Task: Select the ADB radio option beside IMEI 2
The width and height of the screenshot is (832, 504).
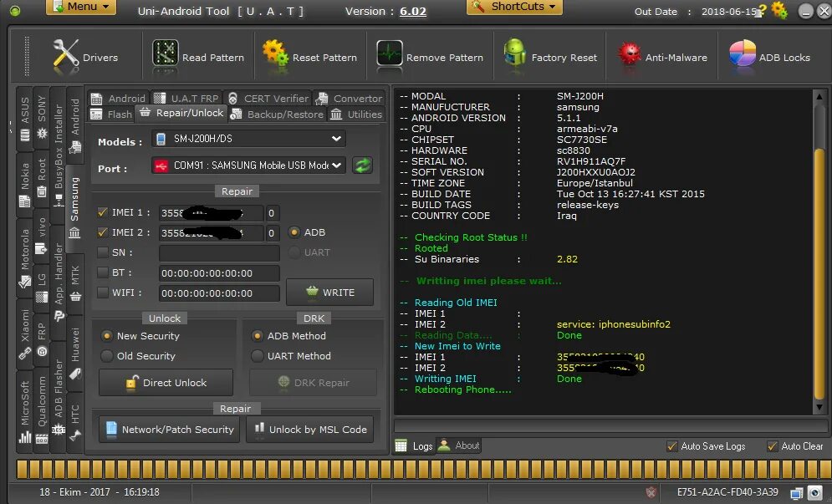Action: coord(293,232)
